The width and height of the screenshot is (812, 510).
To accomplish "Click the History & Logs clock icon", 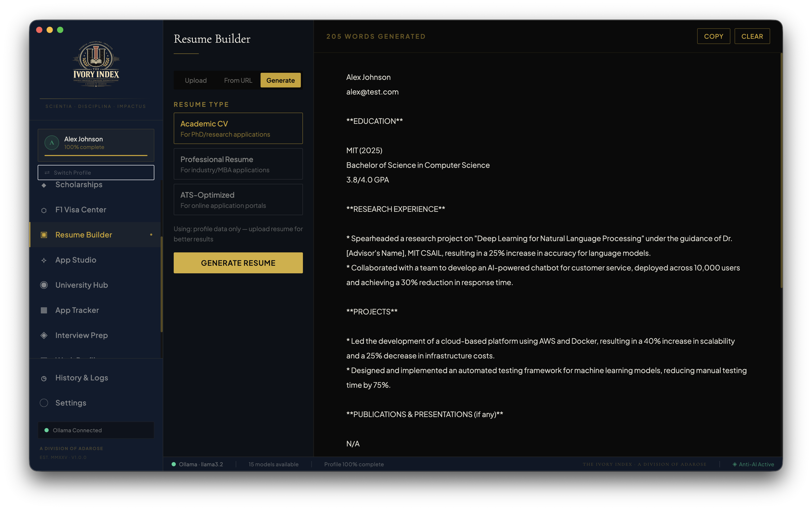I will [x=44, y=379].
